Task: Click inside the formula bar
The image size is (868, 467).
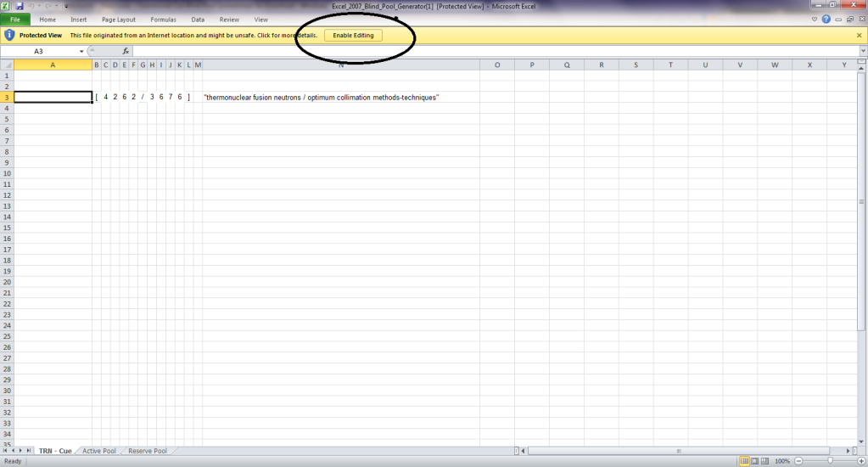Action: coord(496,51)
